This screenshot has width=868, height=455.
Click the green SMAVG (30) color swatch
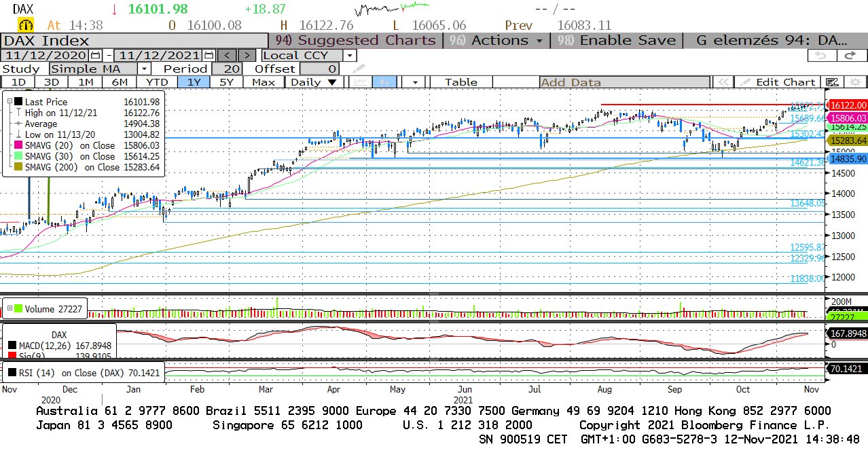(x=18, y=156)
